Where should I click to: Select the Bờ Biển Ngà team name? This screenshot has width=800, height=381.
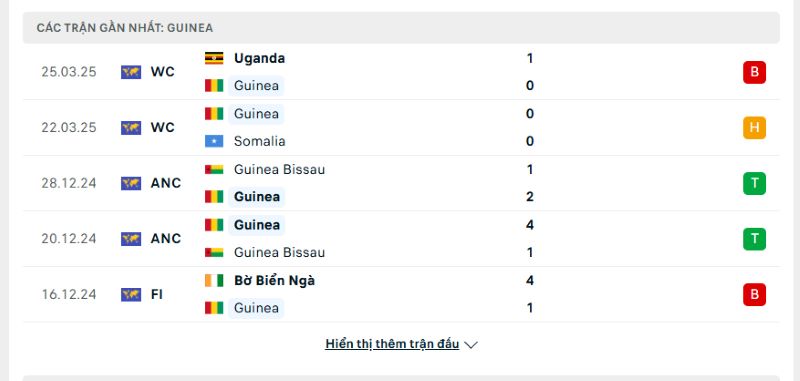coord(274,281)
